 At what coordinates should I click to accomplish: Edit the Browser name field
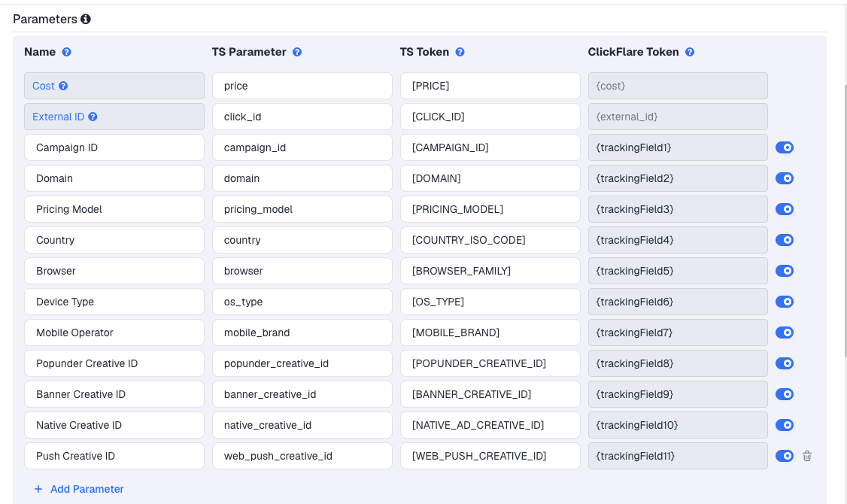tap(114, 271)
